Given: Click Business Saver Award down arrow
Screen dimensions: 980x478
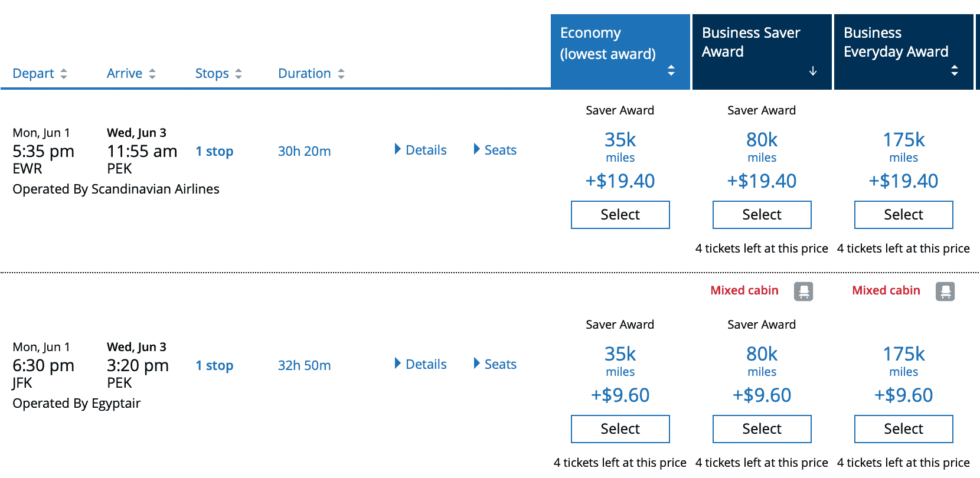Looking at the screenshot, I should tap(813, 71).
